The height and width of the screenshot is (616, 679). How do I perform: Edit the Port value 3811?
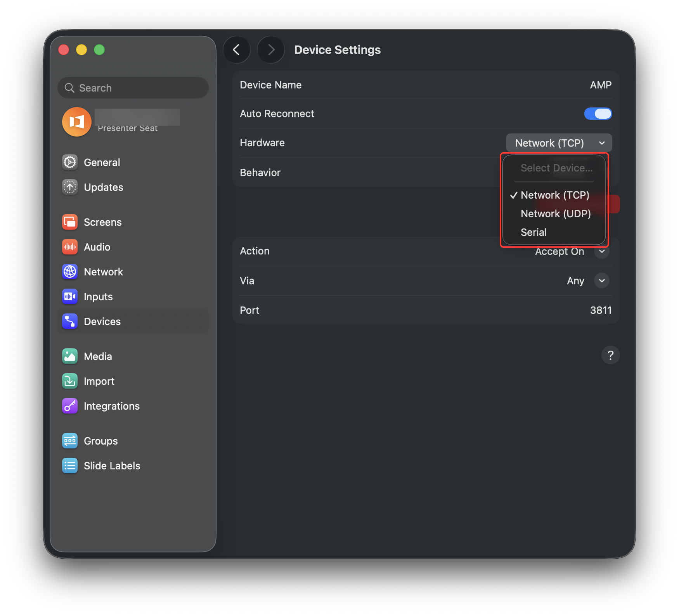tap(601, 310)
